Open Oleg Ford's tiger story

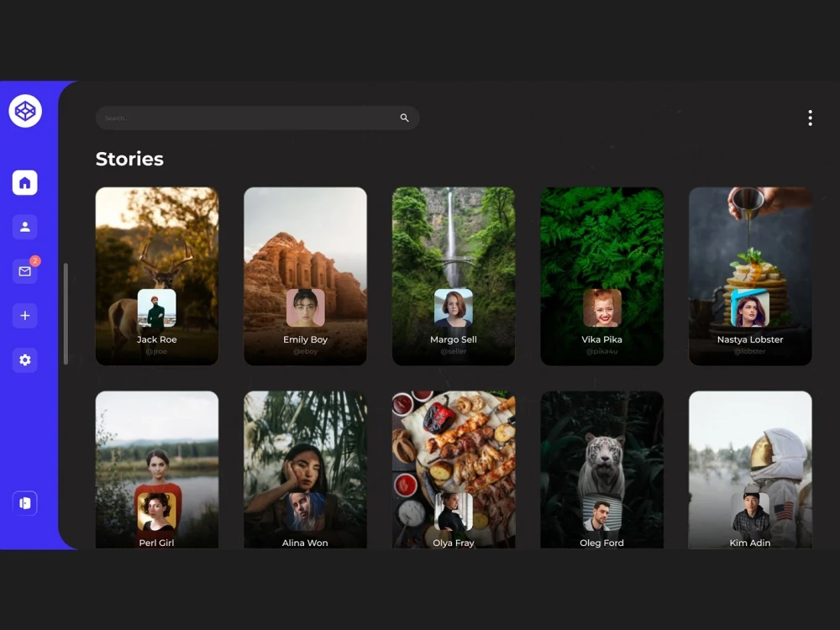click(x=601, y=470)
